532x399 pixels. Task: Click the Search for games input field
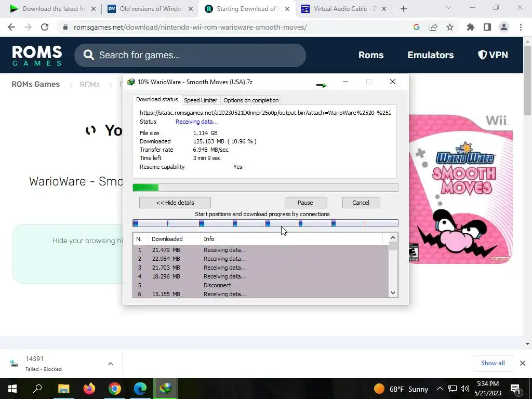click(190, 55)
